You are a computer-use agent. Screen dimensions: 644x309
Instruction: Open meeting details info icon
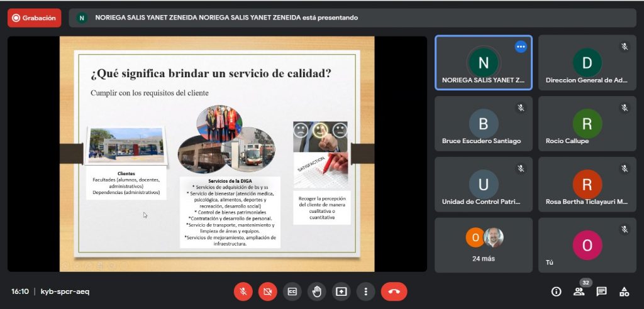(x=556, y=292)
